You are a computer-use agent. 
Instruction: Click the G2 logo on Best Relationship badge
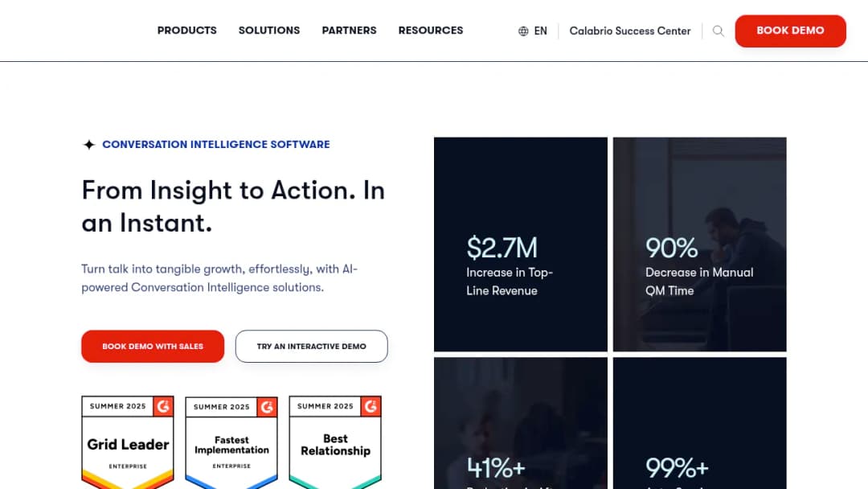pyautogui.click(x=371, y=406)
